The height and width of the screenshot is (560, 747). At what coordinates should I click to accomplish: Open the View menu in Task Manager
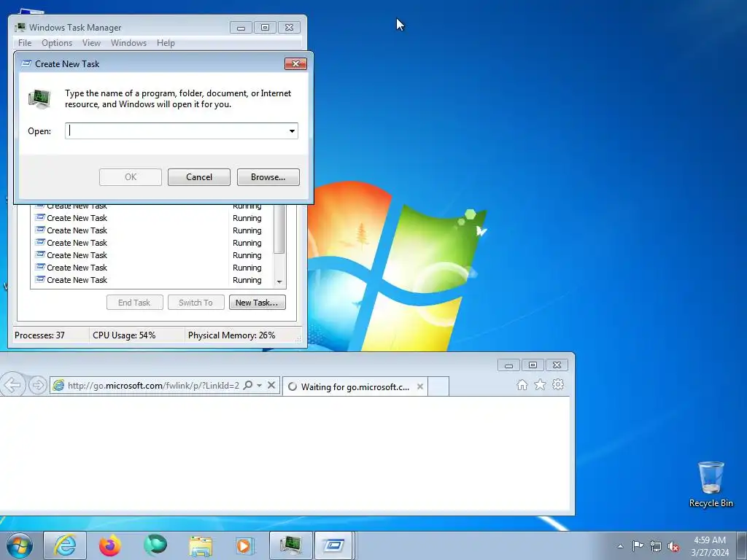[91, 43]
